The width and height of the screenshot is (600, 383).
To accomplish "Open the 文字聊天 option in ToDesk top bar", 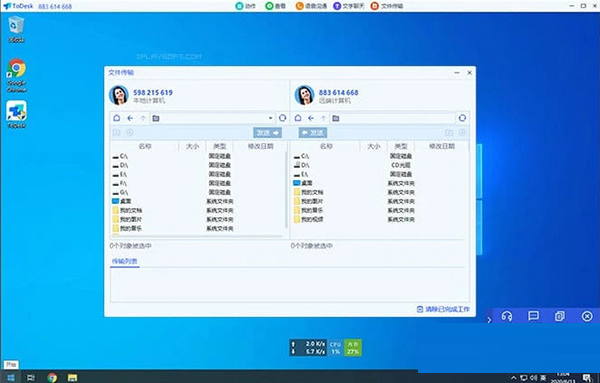I will point(348,6).
